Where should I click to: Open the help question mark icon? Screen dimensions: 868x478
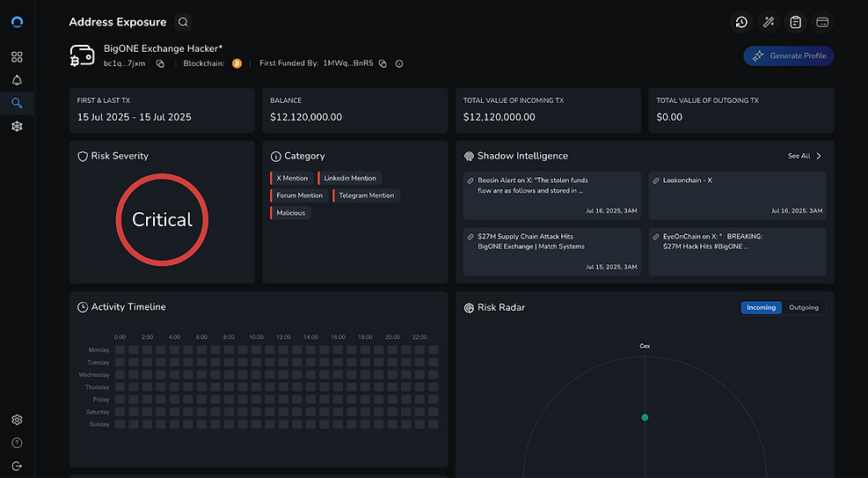point(18,443)
